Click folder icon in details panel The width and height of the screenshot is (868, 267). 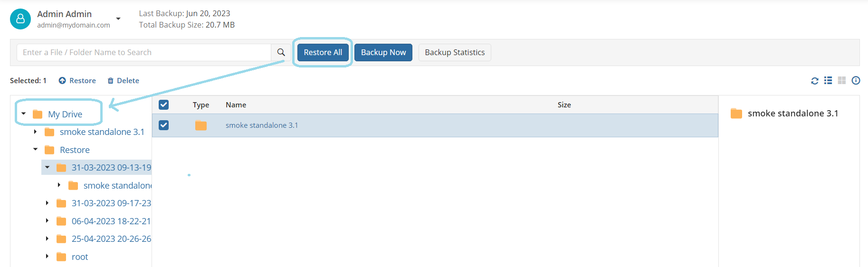pyautogui.click(x=736, y=114)
